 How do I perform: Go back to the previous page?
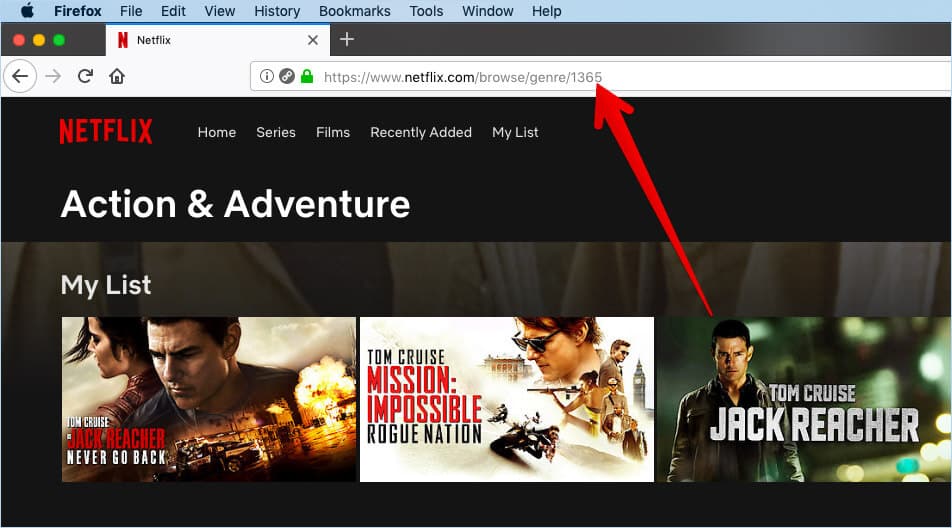coord(20,76)
